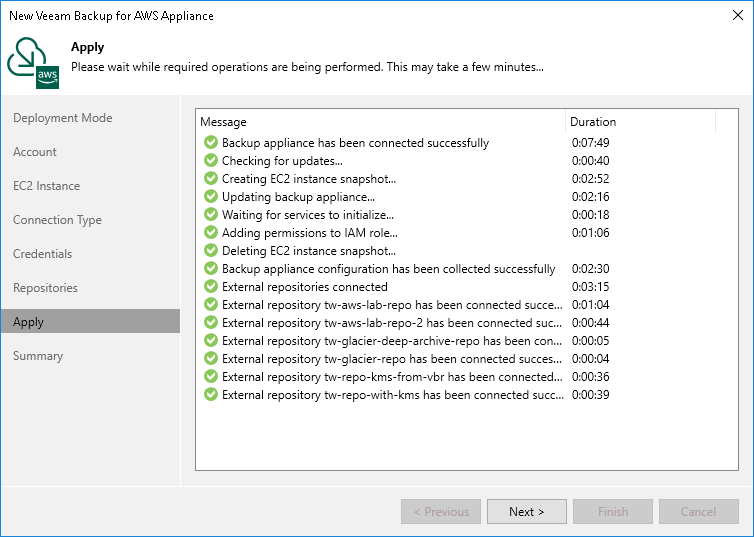Click the AWS cloud icon in header
754x537 pixels.
point(35,60)
